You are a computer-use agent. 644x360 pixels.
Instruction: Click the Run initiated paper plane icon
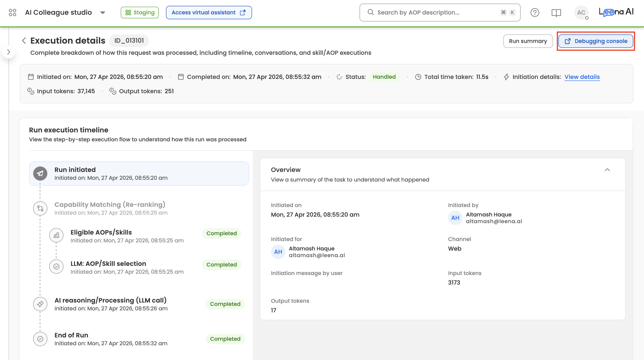tap(40, 174)
